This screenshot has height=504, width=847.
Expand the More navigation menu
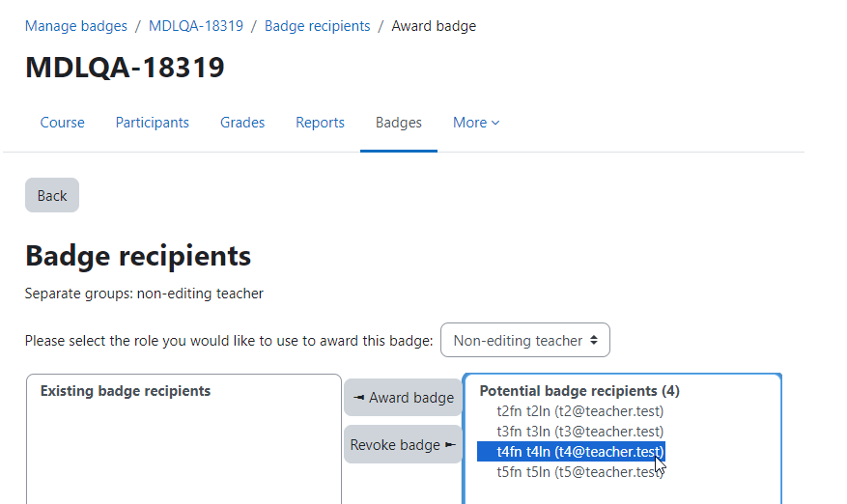476,123
